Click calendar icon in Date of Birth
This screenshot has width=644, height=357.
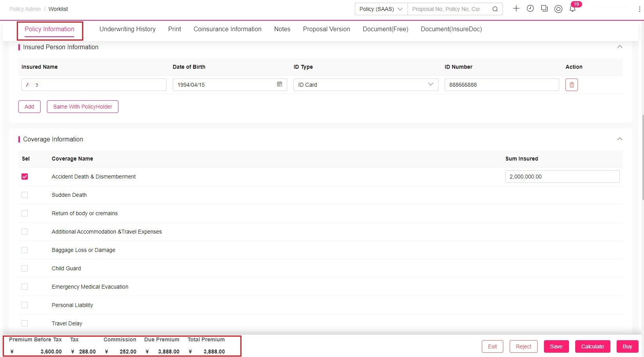pos(279,84)
